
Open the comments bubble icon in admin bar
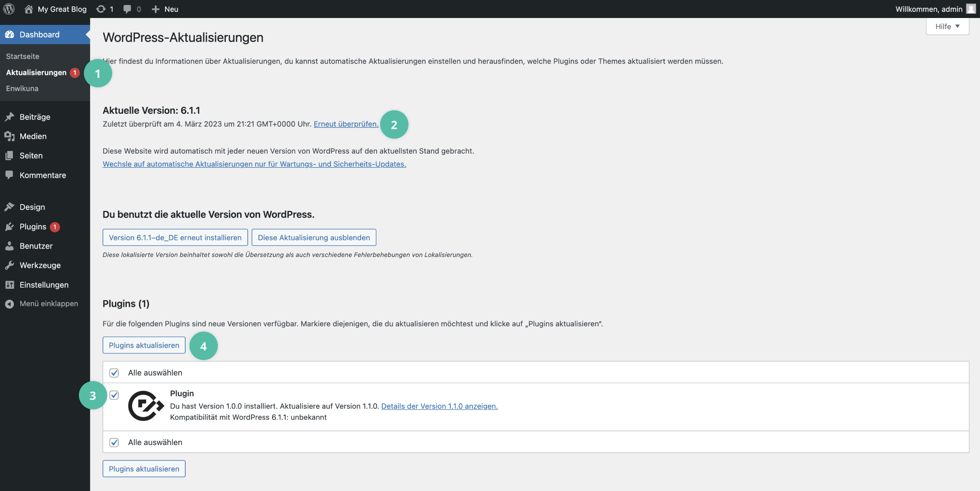click(127, 9)
